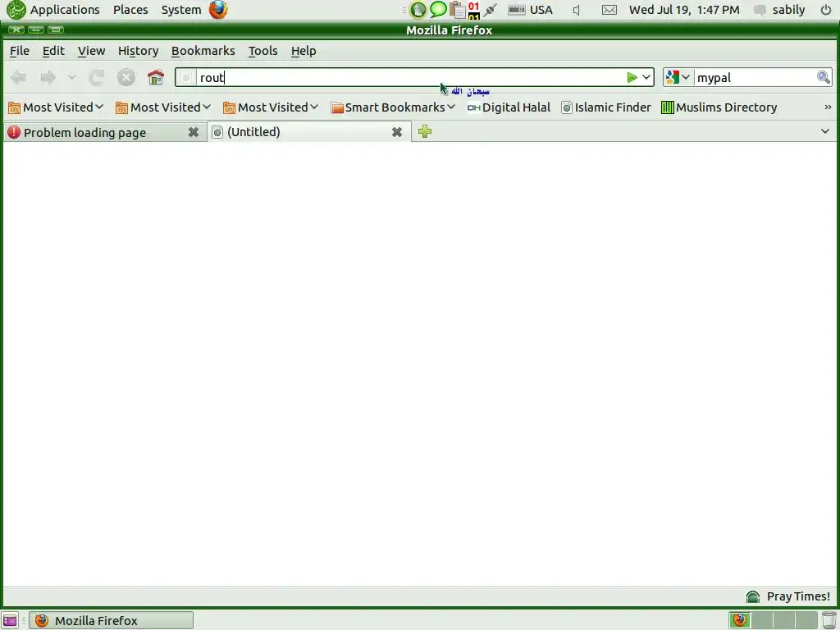This screenshot has height=630, width=840.
Task: Click the USA keyboard layout indicator
Action: (531, 10)
